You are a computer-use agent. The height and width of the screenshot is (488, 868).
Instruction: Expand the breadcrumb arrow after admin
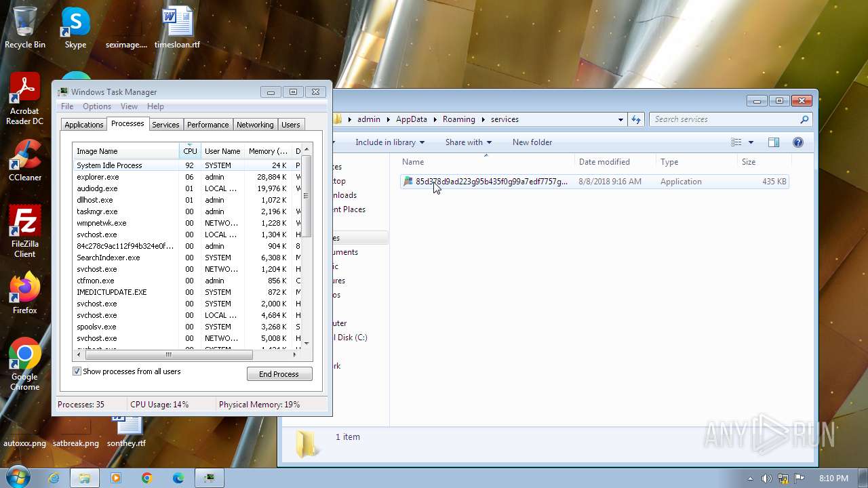pyautogui.click(x=389, y=119)
